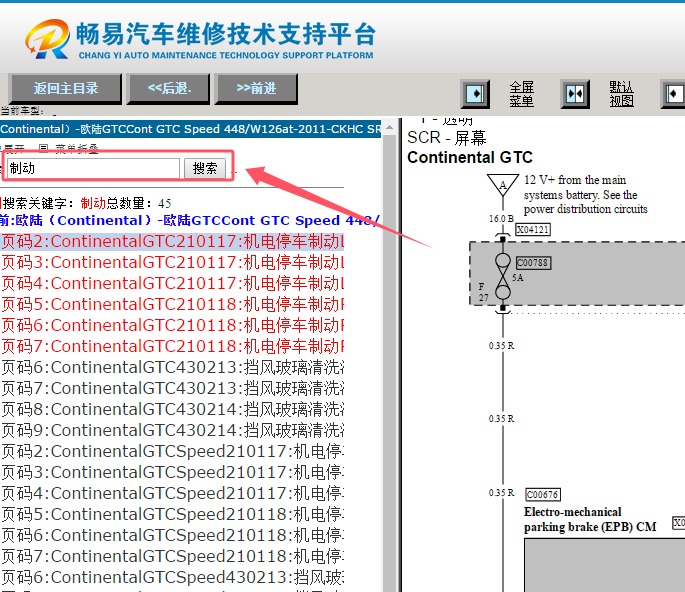Go back with the <<后退 button
685x592 pixels.
tap(169, 89)
